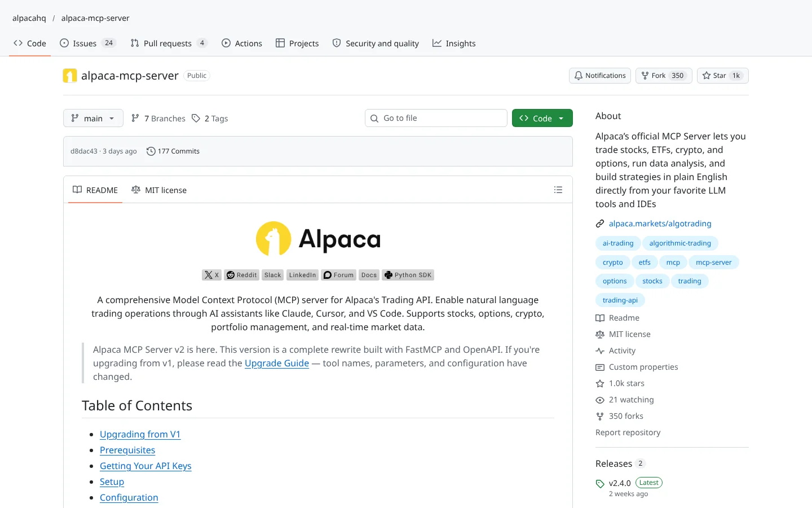812x508 pixels.
Task: Fork the repository
Action: pyautogui.click(x=664, y=76)
